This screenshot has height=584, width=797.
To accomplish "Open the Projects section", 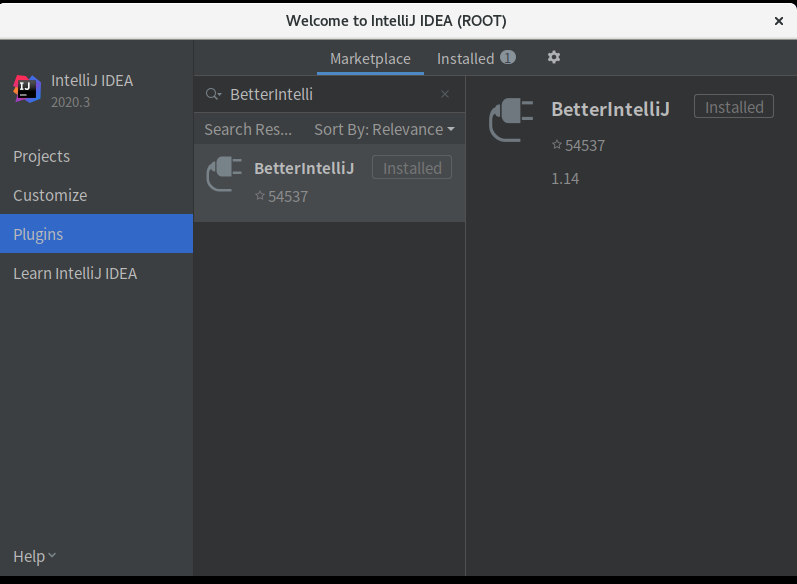I will click(97, 157).
